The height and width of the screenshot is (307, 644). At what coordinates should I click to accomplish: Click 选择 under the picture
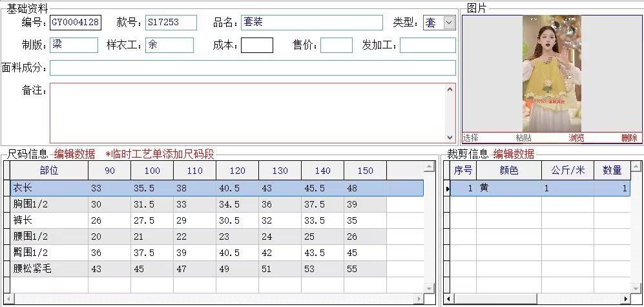(471, 138)
